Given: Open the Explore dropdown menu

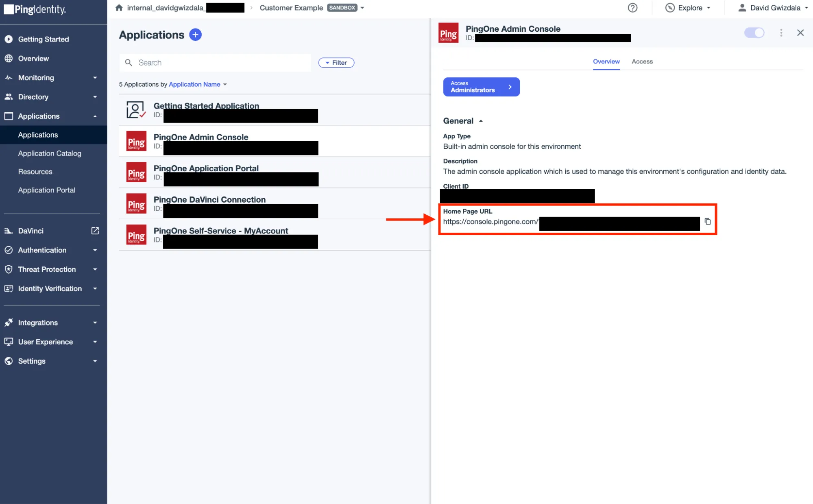Looking at the screenshot, I should point(708,8).
